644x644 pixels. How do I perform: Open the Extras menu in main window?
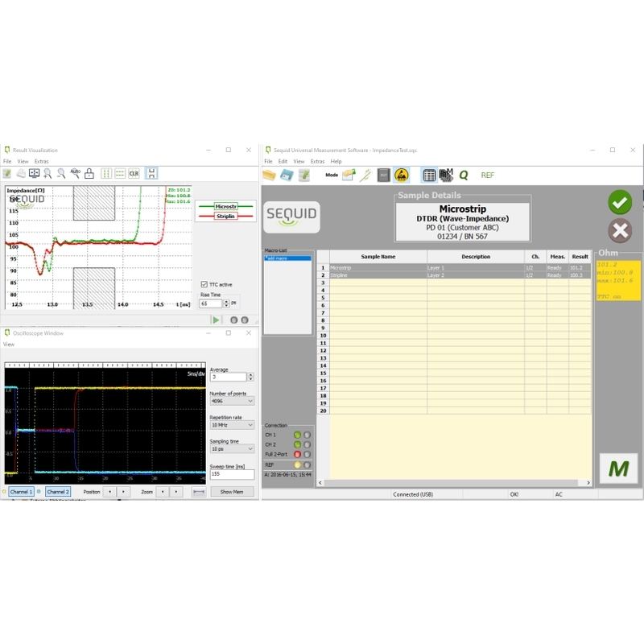[x=317, y=162]
